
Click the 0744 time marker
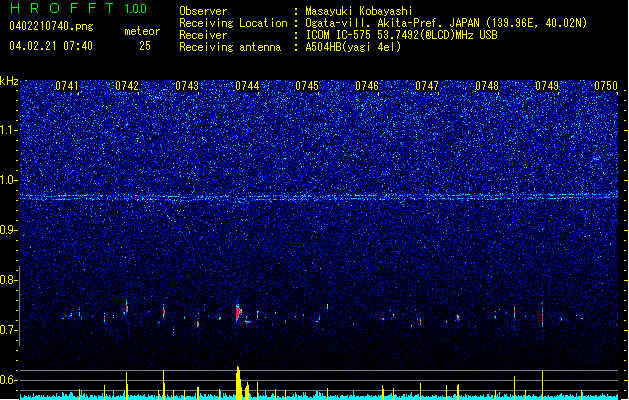pos(247,86)
